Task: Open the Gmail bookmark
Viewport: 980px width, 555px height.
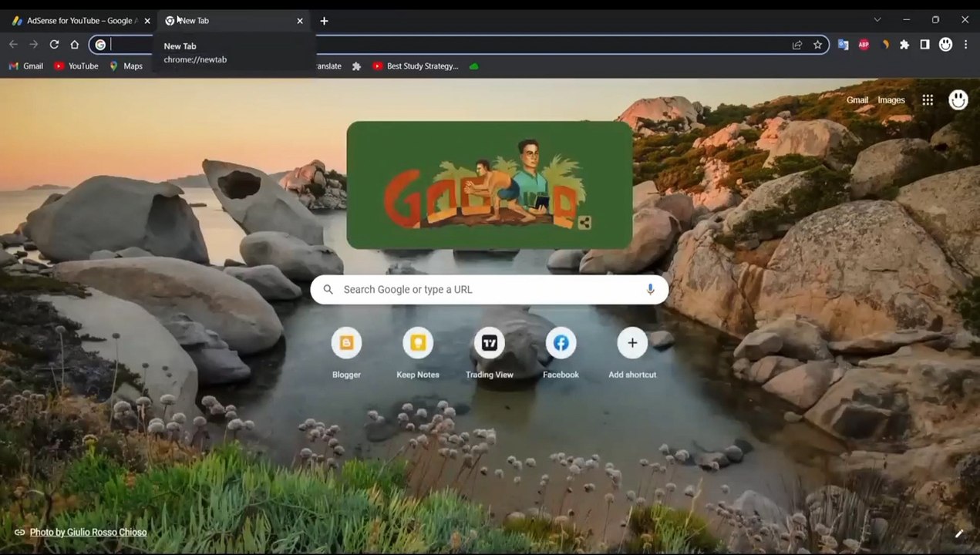Action: click(25, 66)
